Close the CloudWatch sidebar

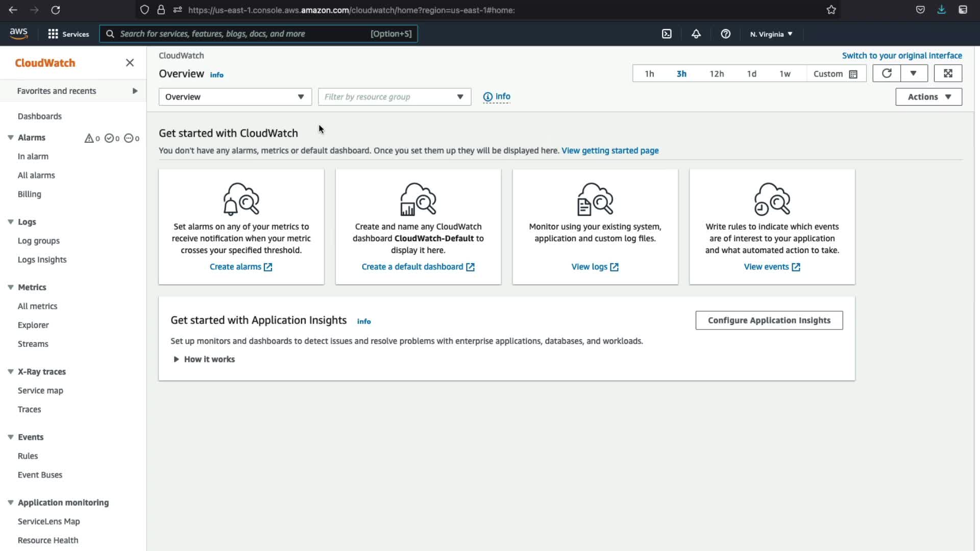pos(130,63)
